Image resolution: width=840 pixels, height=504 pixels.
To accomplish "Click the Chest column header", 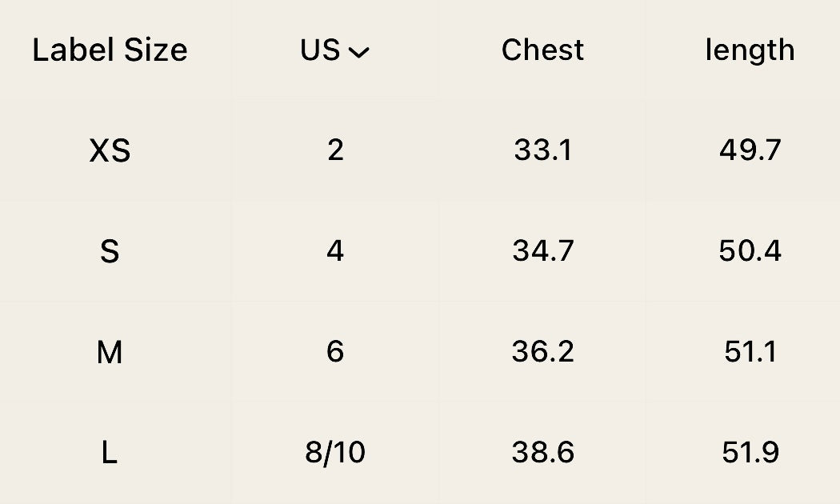I will click(542, 50).
